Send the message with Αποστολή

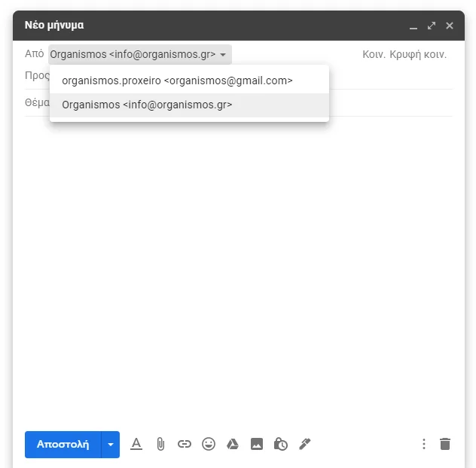pos(63,445)
